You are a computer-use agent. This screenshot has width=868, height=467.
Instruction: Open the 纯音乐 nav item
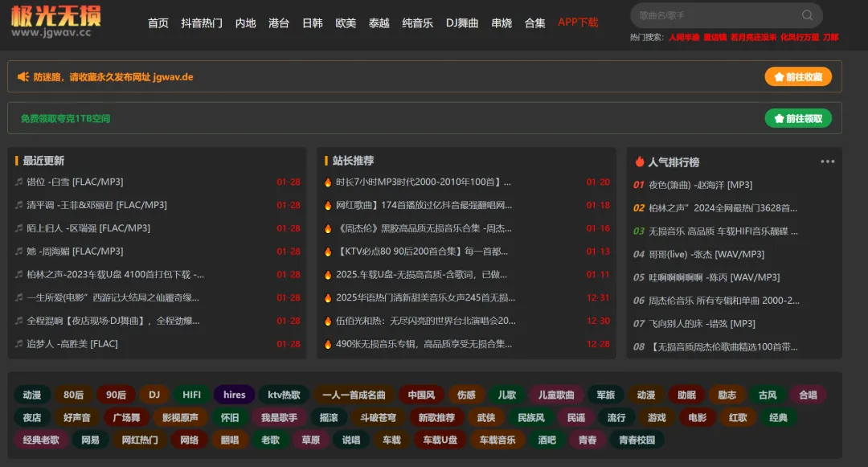point(417,23)
